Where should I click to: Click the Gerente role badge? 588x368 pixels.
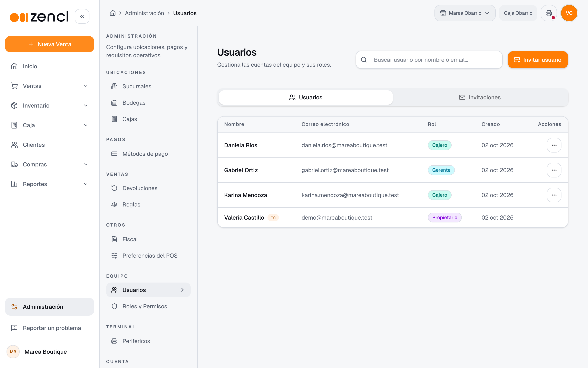pyautogui.click(x=441, y=170)
